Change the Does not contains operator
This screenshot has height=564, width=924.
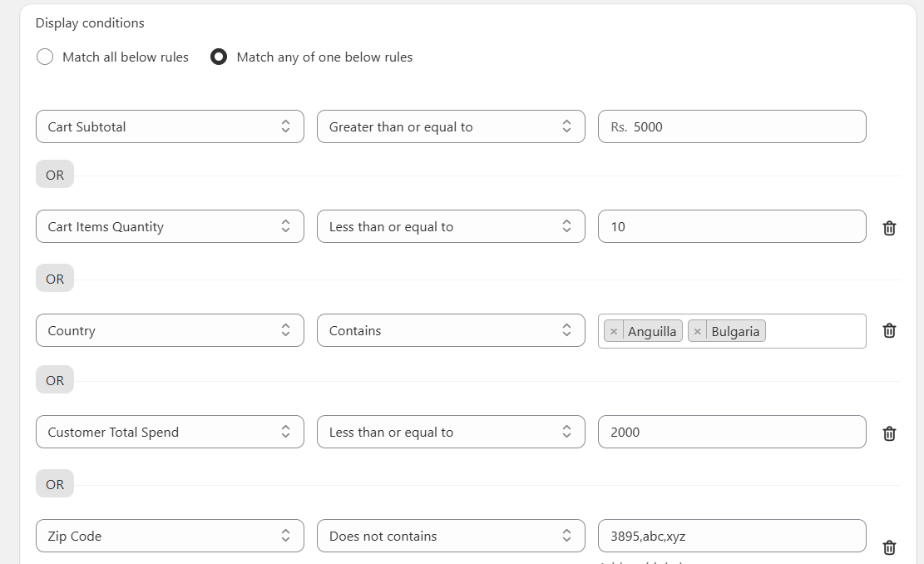click(451, 536)
